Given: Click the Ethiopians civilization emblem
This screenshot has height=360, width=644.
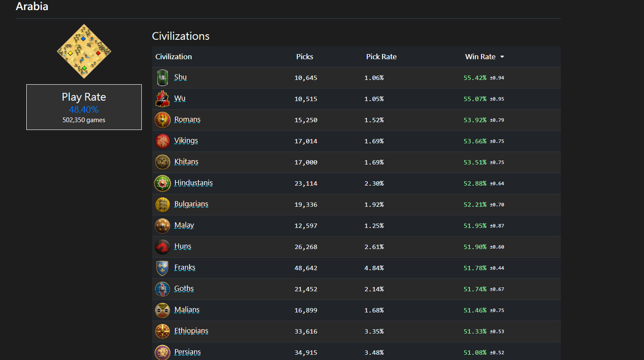Looking at the screenshot, I should [x=163, y=331].
